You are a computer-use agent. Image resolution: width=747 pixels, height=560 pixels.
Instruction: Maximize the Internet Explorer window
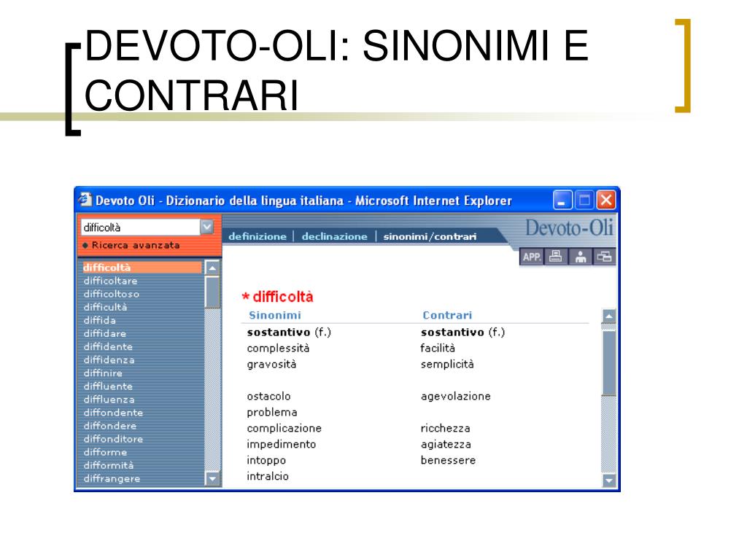584,200
